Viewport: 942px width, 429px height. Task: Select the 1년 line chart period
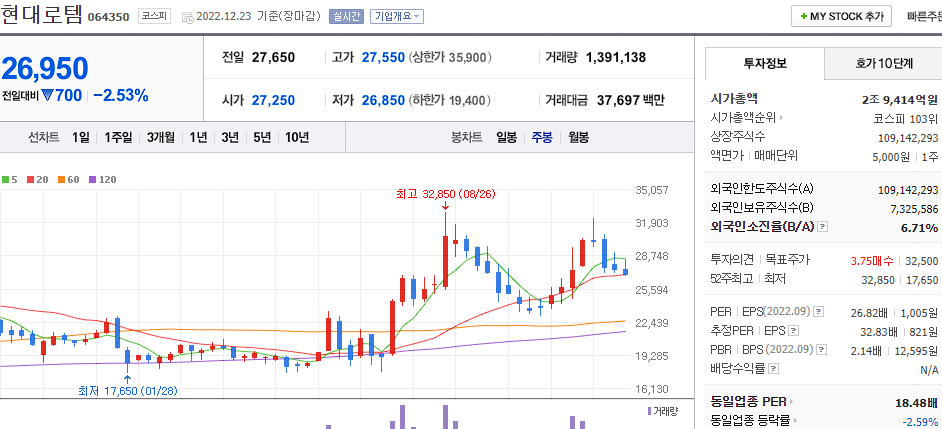pyautogui.click(x=198, y=138)
